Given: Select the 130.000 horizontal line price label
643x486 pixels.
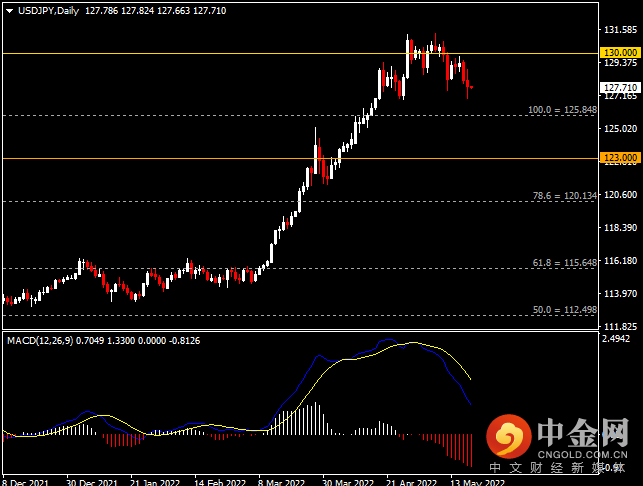Looking at the screenshot, I should 620,52.
